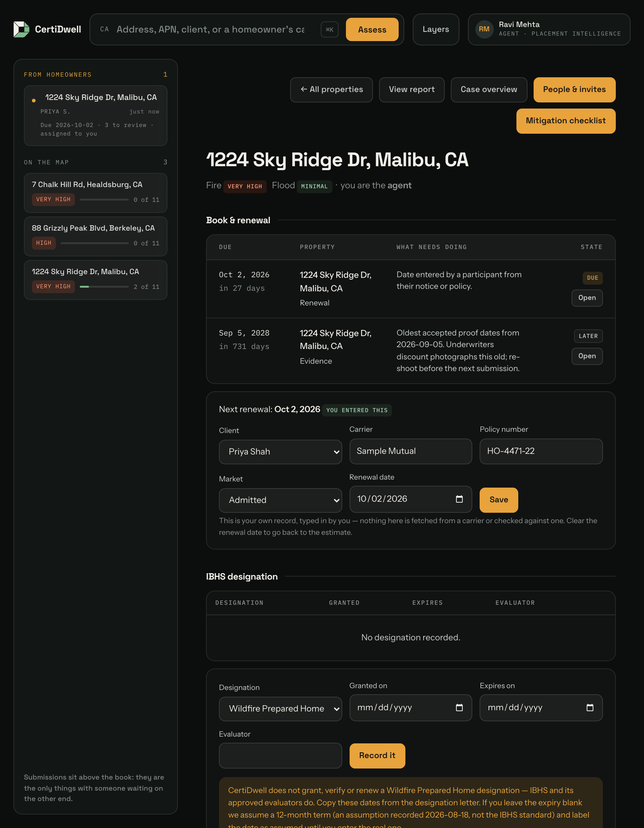Click the 'in 731 days' text
Image resolution: width=644 pixels, height=828 pixels.
(244, 347)
